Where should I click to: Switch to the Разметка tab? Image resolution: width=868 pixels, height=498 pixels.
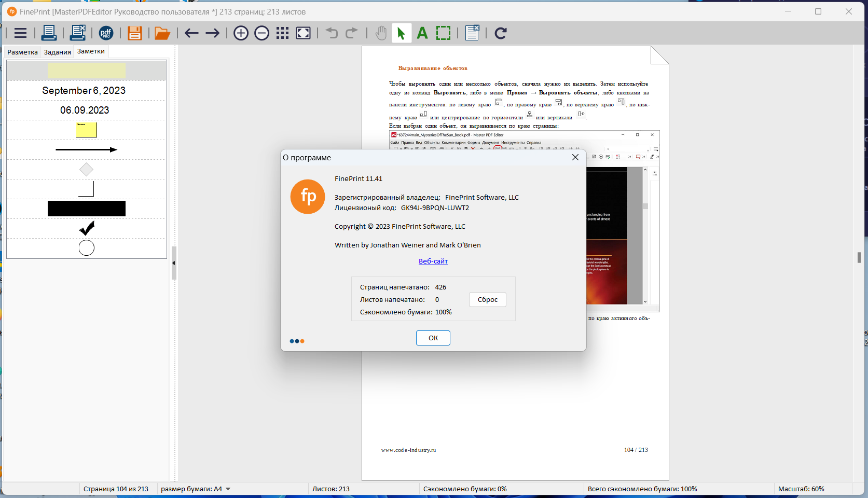(23, 52)
